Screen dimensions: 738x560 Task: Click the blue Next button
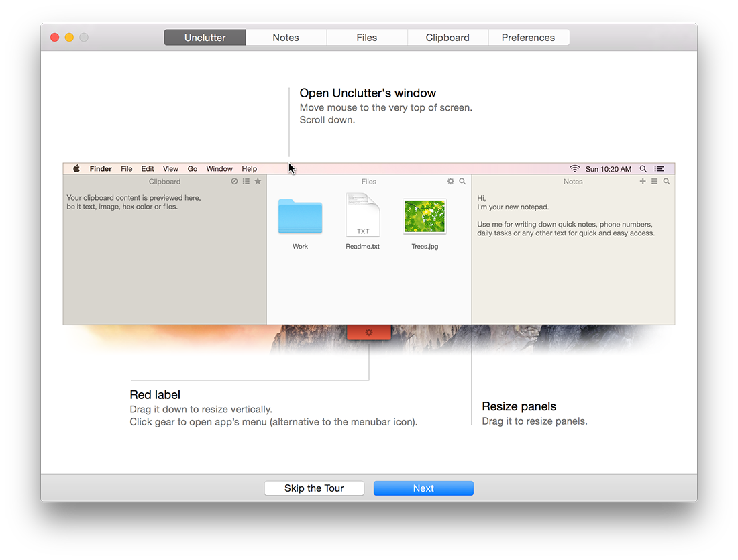pos(423,488)
